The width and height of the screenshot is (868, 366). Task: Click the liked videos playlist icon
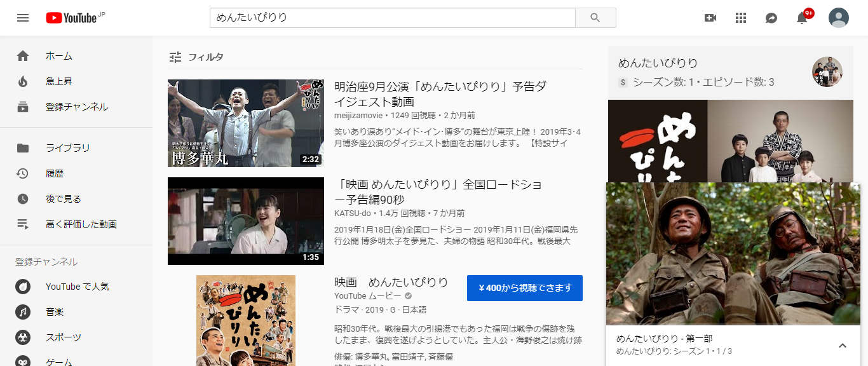23,224
